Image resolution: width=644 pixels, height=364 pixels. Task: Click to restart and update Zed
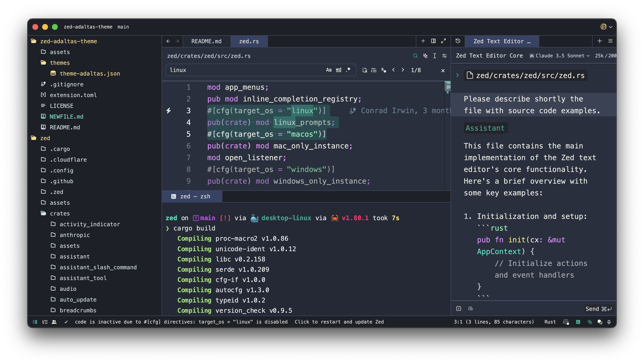coord(339,322)
